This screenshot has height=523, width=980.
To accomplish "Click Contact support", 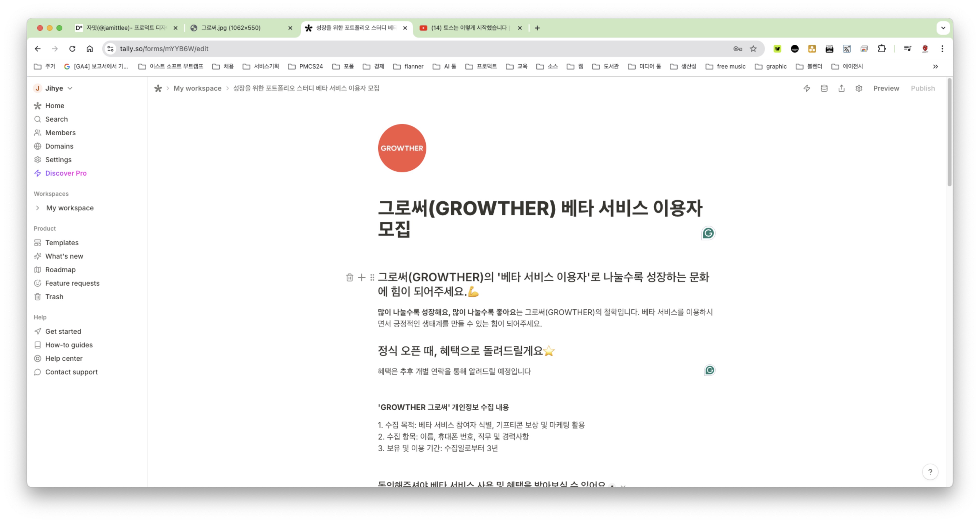I will 71,372.
